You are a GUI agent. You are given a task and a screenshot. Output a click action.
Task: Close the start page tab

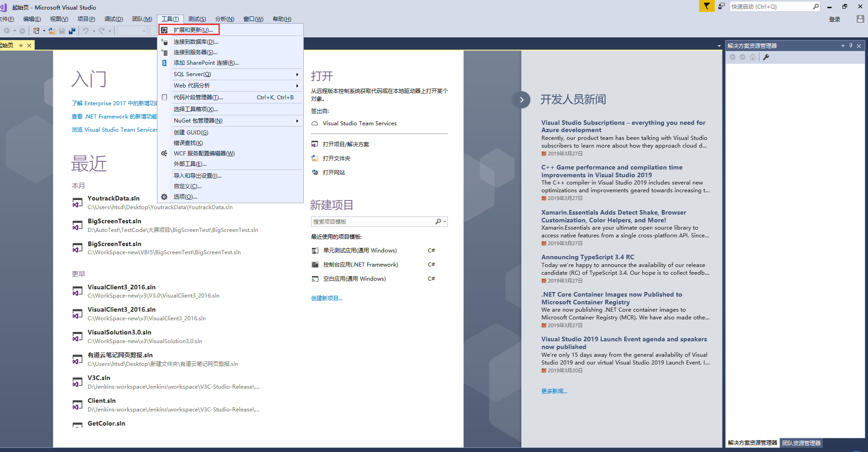tap(29, 46)
